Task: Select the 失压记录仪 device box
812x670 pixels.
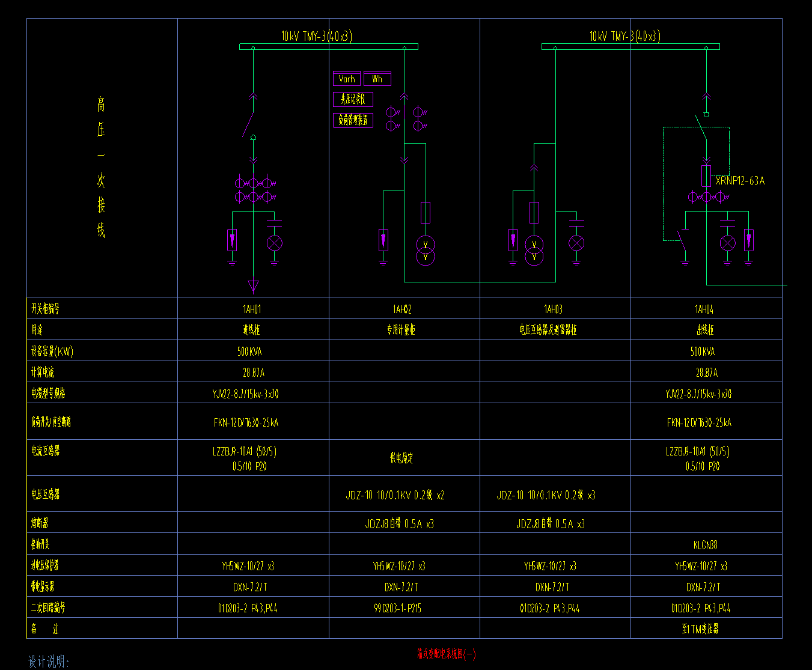Action: pos(353,99)
